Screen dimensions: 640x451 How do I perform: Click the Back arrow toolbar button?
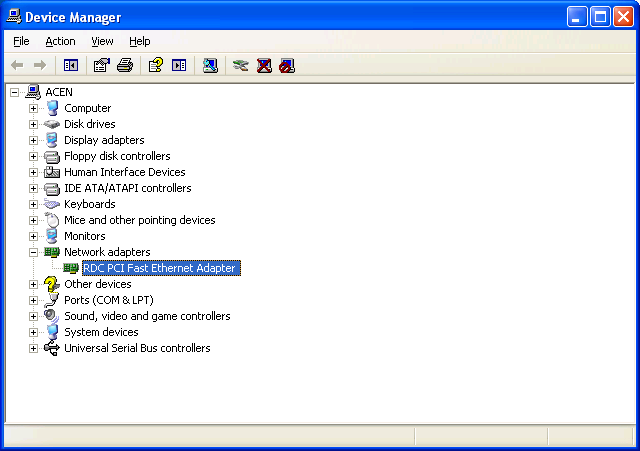click(17, 65)
